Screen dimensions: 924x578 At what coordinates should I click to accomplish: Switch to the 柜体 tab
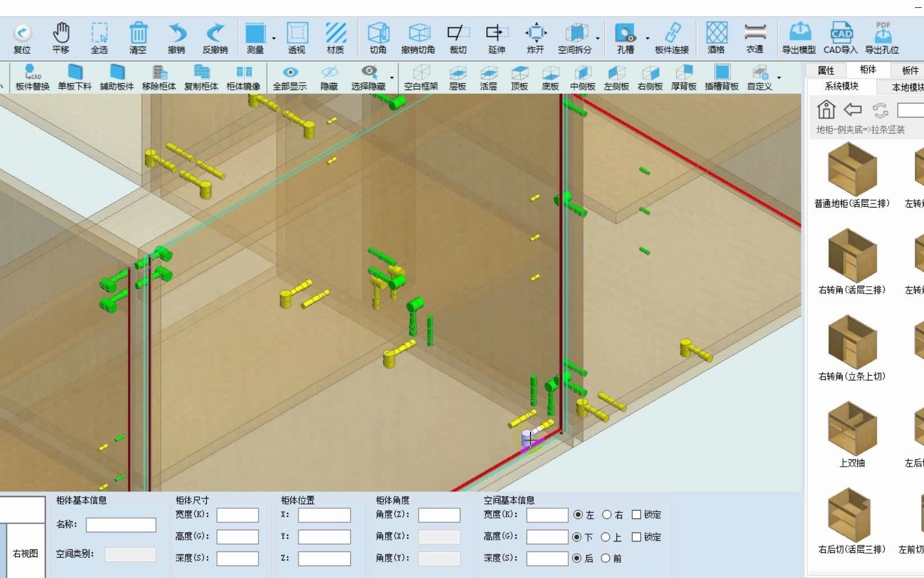point(868,69)
